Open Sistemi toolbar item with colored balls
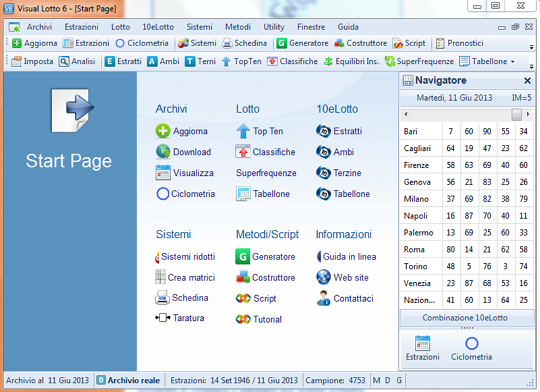The image size is (540, 392). pyautogui.click(x=197, y=43)
